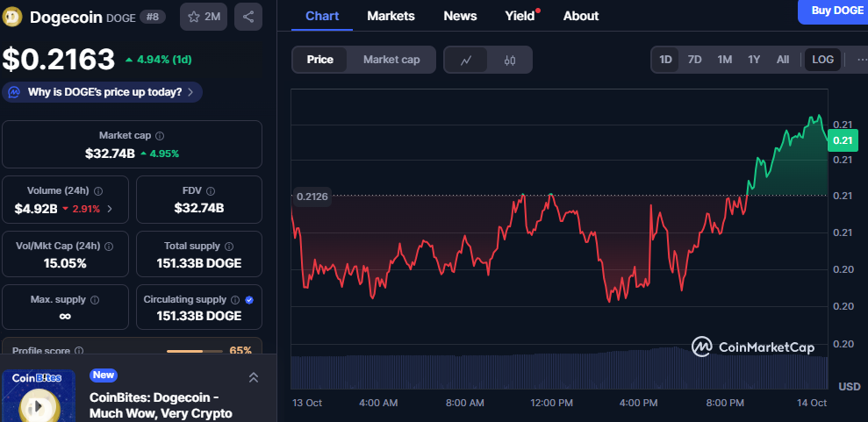Switch chart to Market cap mode
868x422 pixels.
(391, 60)
